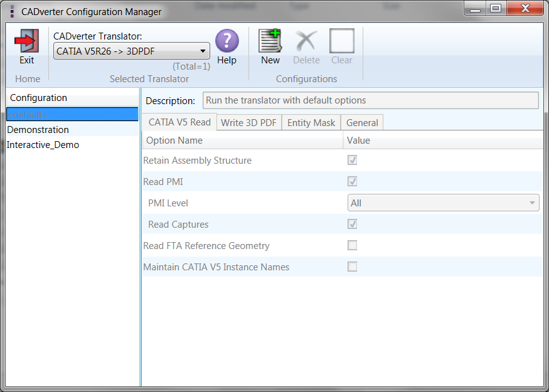Enable Read FTA Reference Geometry checkbox

pyautogui.click(x=352, y=245)
